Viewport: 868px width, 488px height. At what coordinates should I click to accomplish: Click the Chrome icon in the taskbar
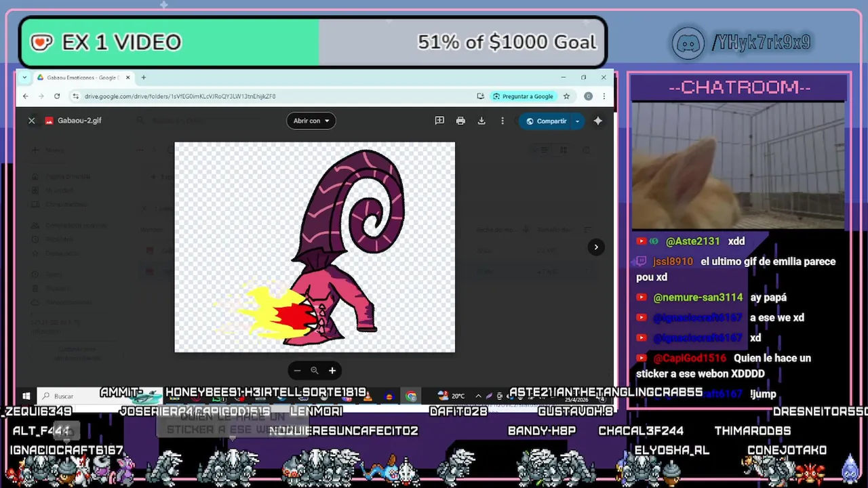tap(411, 396)
